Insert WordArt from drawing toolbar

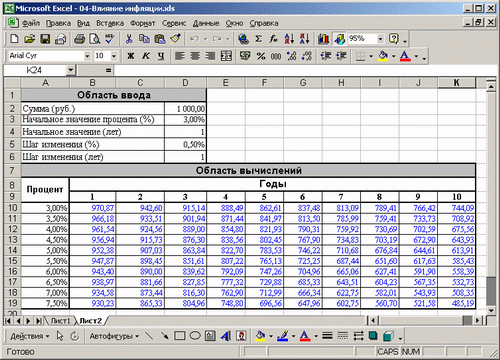226,336
